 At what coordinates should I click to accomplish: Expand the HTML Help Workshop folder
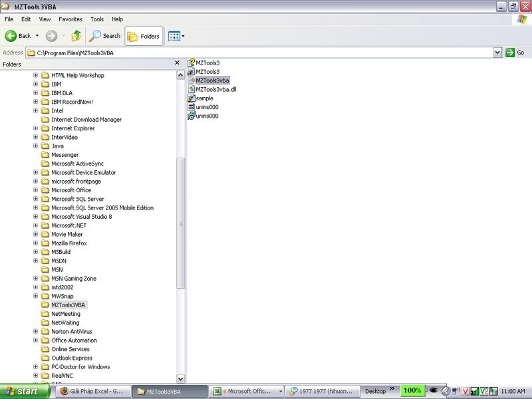[x=36, y=75]
